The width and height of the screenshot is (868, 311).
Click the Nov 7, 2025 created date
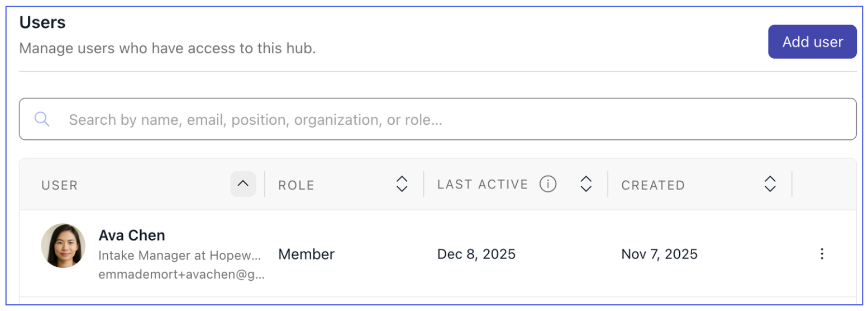tap(659, 255)
